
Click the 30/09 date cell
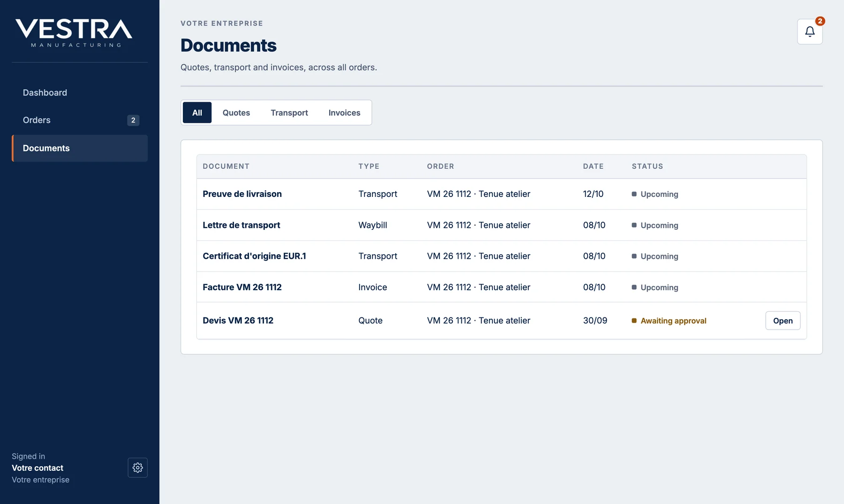point(595,321)
